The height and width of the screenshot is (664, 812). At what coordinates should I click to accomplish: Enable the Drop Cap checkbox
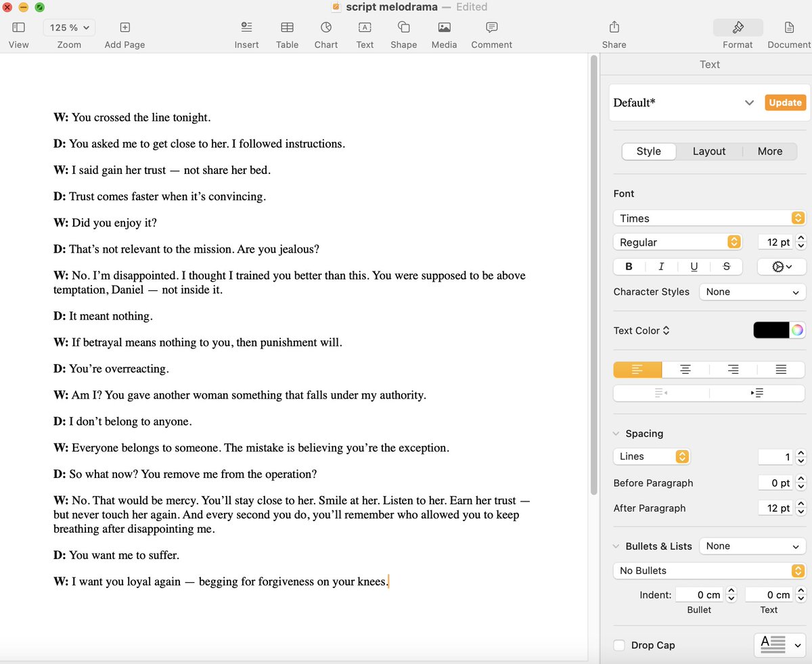click(x=619, y=645)
